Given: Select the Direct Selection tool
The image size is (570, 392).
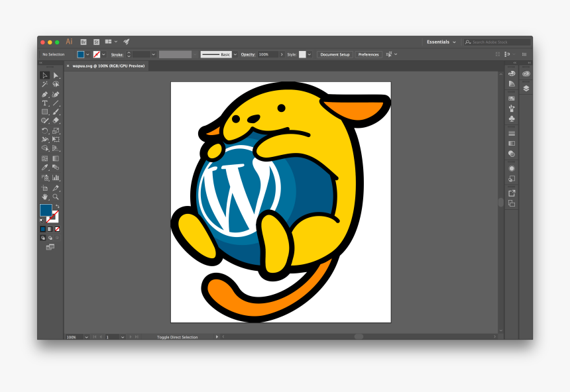Looking at the screenshot, I should coord(56,75).
